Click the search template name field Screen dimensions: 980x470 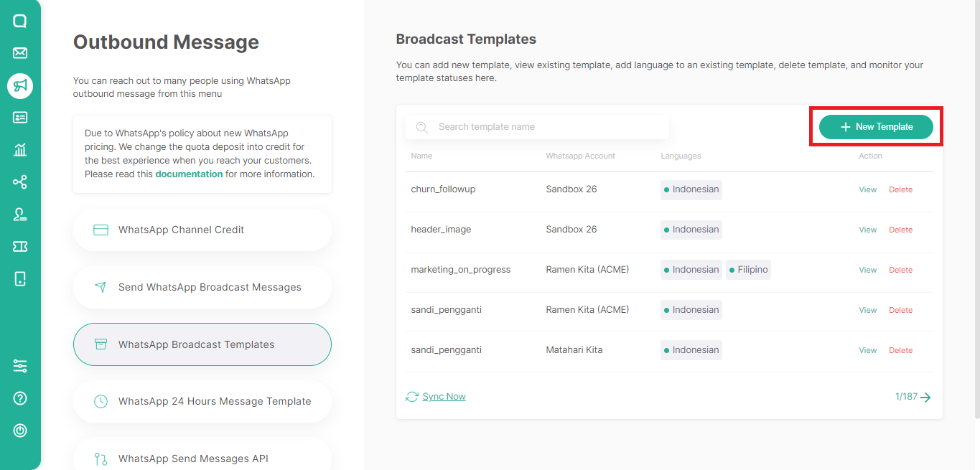tap(537, 126)
